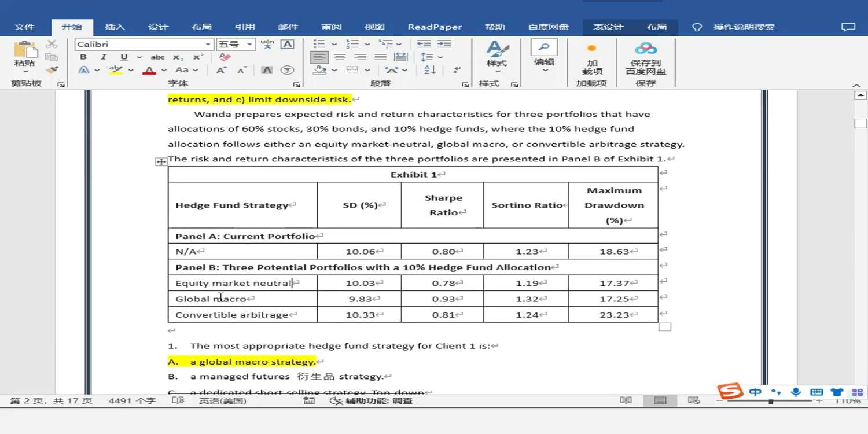Click the yellow text highlight color button
The image size is (868, 434).
pyautogui.click(x=116, y=70)
